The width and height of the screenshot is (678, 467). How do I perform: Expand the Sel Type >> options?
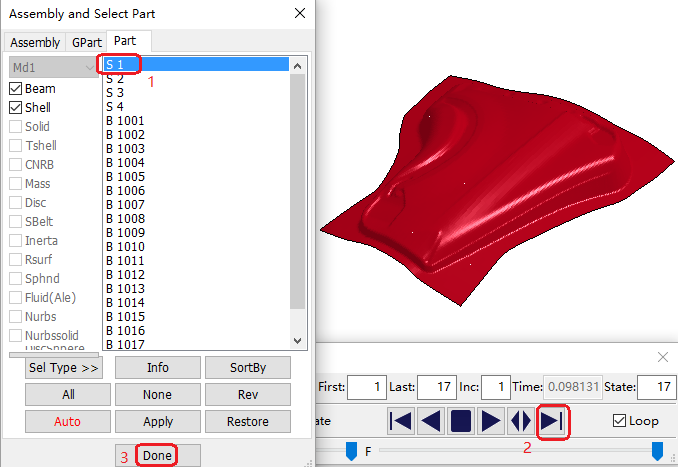pos(62,368)
